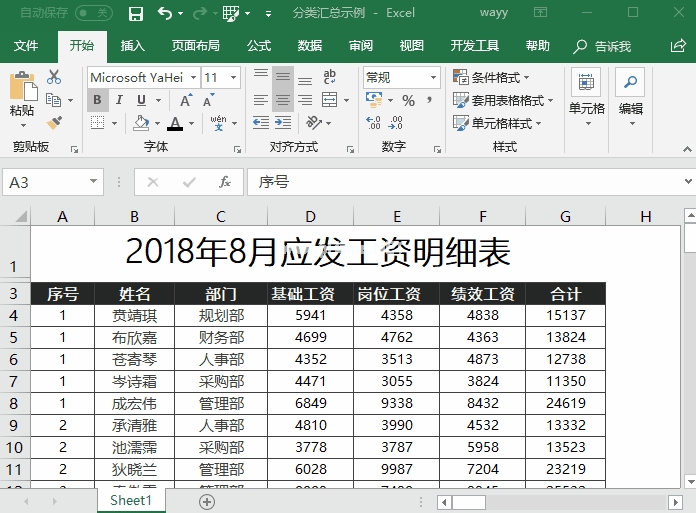This screenshot has width=696, height=513.
Task: Click the align right icon
Action: click(x=305, y=100)
